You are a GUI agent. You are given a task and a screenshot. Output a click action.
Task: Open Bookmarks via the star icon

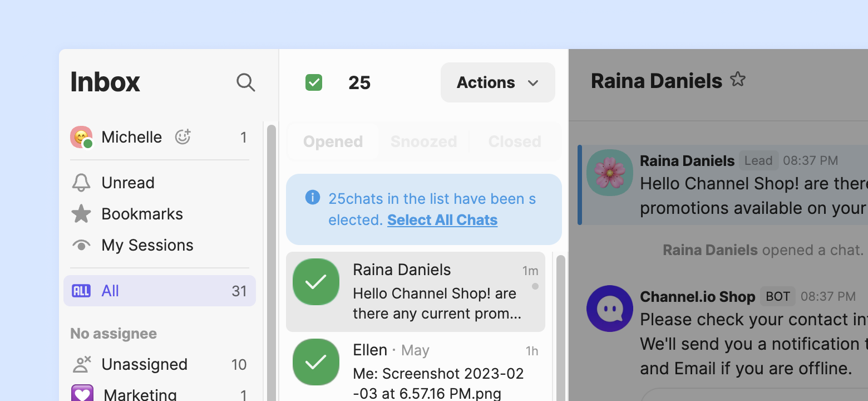click(x=81, y=214)
